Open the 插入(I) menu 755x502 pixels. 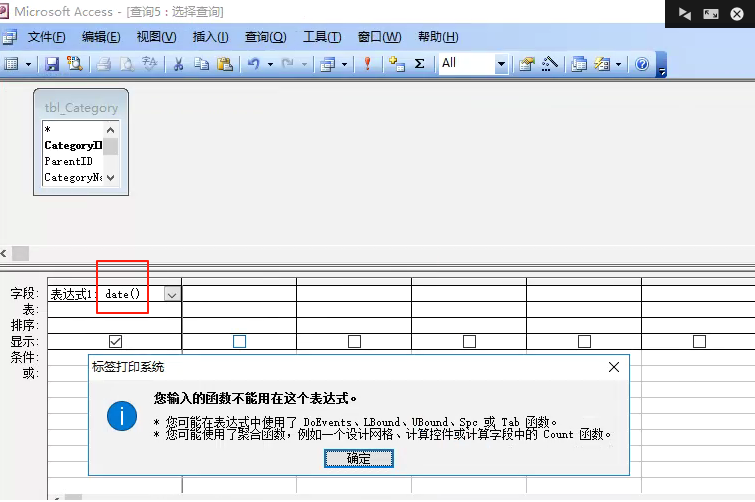210,37
